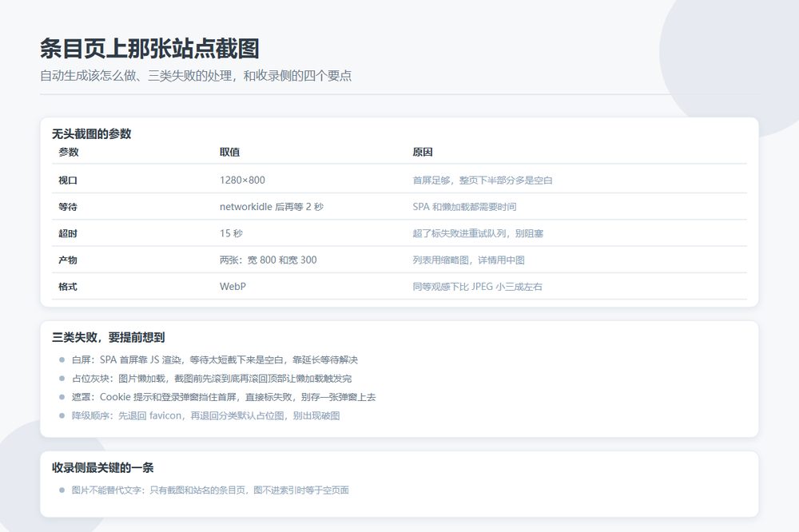
Task: Click the heading 三类失败，要提前想到
Action: click(109, 337)
